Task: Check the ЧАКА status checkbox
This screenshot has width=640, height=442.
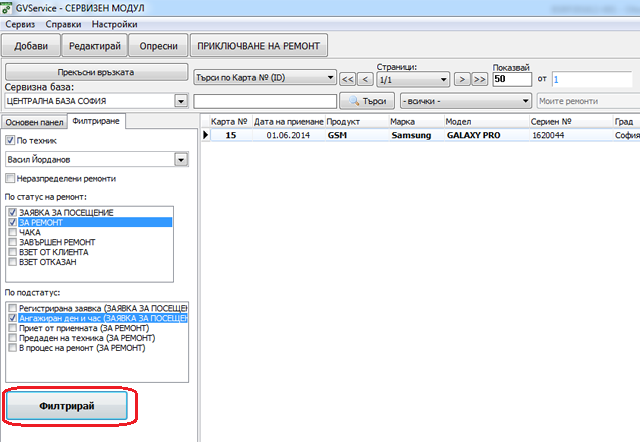Action: [13, 232]
